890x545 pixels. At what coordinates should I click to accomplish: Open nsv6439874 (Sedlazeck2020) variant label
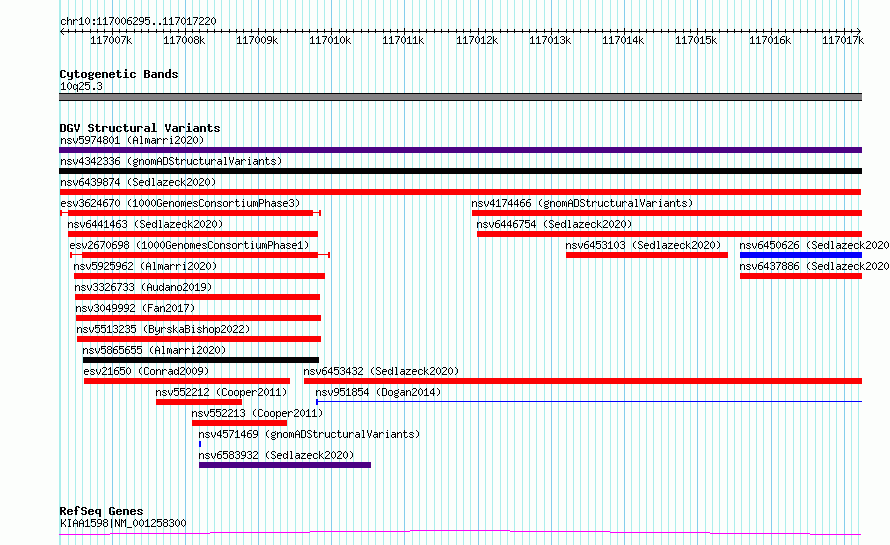point(138,182)
